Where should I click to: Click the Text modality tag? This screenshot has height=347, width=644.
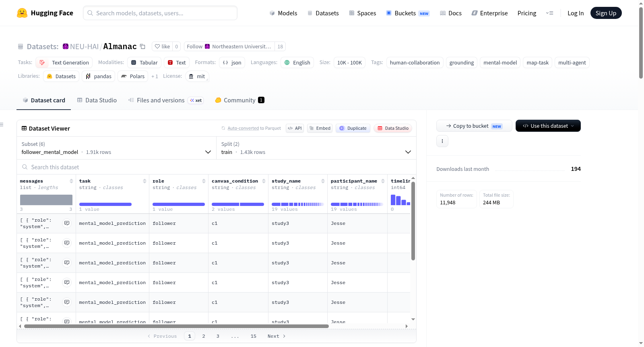pos(176,62)
